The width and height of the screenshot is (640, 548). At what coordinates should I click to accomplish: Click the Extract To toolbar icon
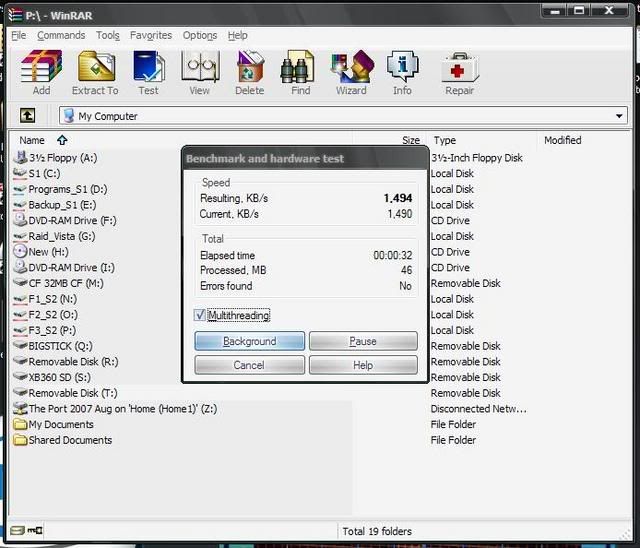point(96,66)
